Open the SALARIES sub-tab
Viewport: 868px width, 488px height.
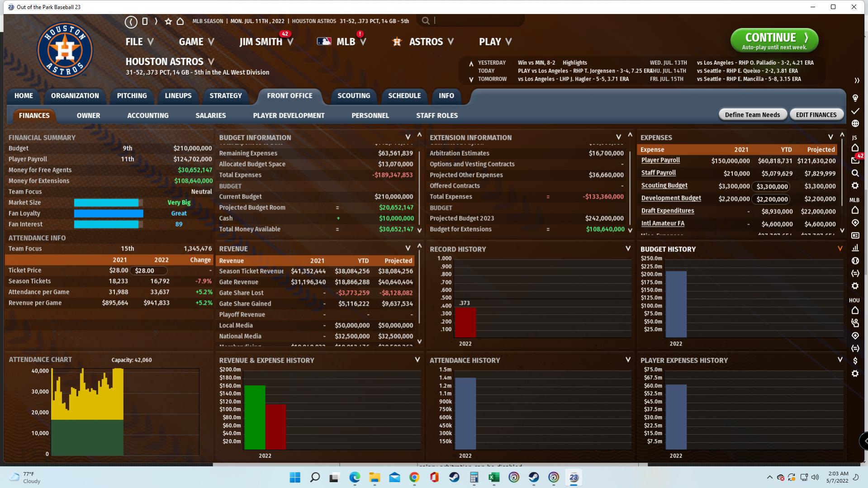[x=211, y=116]
